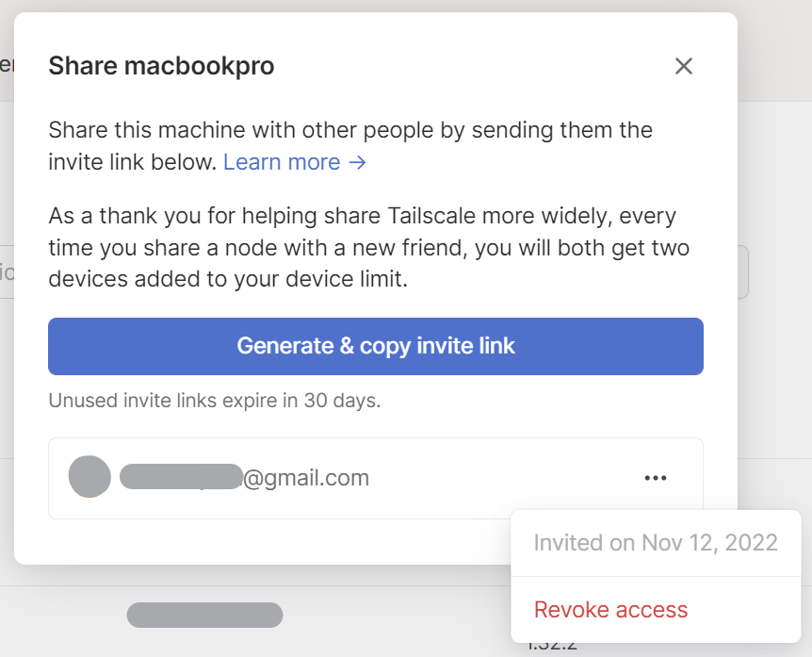Generate and copy the invite link
Image resolution: width=812 pixels, height=657 pixels.
pos(376,346)
